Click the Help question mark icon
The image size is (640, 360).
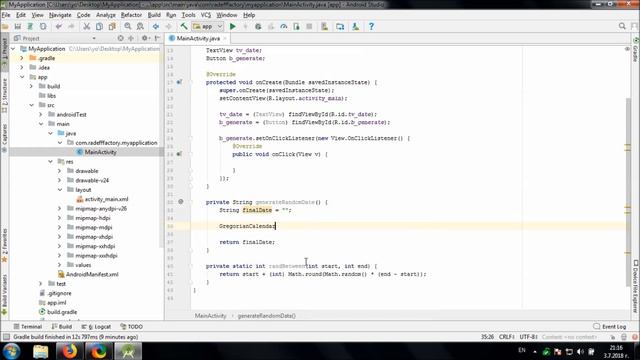(x=371, y=27)
